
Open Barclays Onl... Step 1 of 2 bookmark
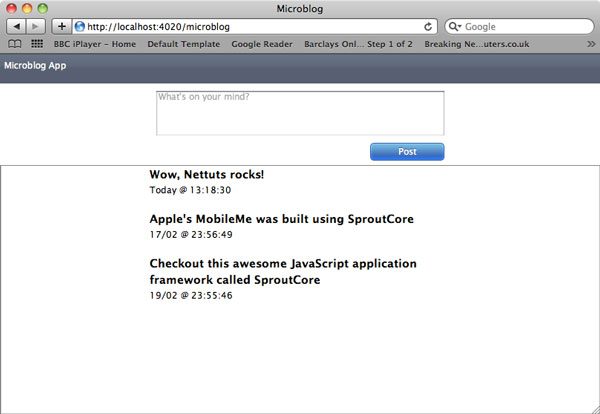pyautogui.click(x=358, y=44)
